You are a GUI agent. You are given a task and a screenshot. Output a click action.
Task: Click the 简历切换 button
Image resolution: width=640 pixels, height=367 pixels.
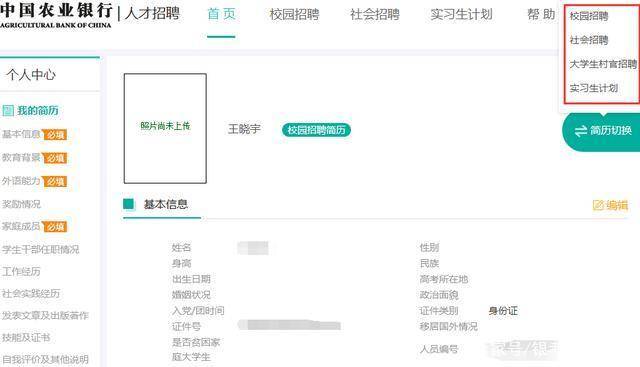[601, 131]
